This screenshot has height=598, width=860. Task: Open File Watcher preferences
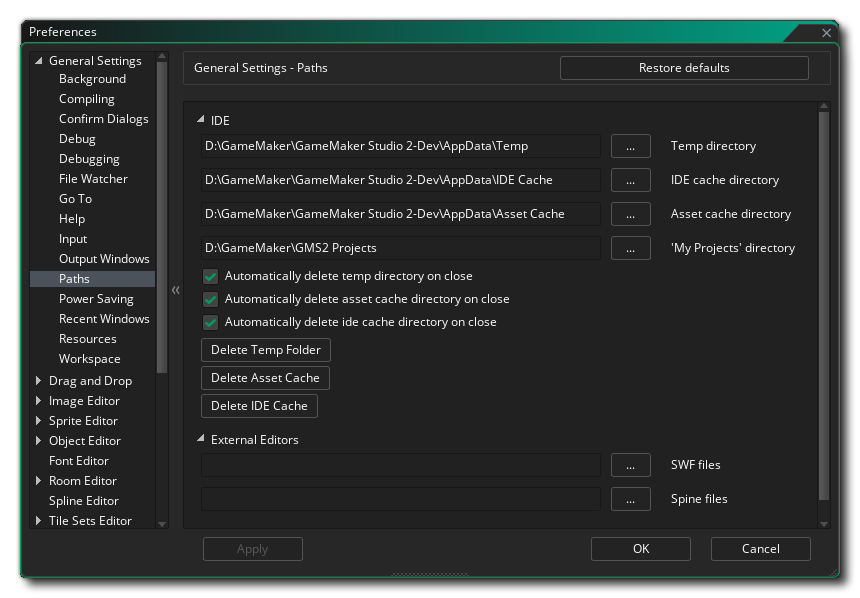point(93,179)
